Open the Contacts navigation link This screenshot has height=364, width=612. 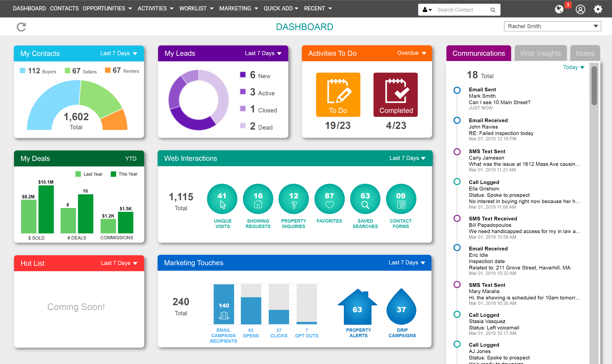coord(64,8)
